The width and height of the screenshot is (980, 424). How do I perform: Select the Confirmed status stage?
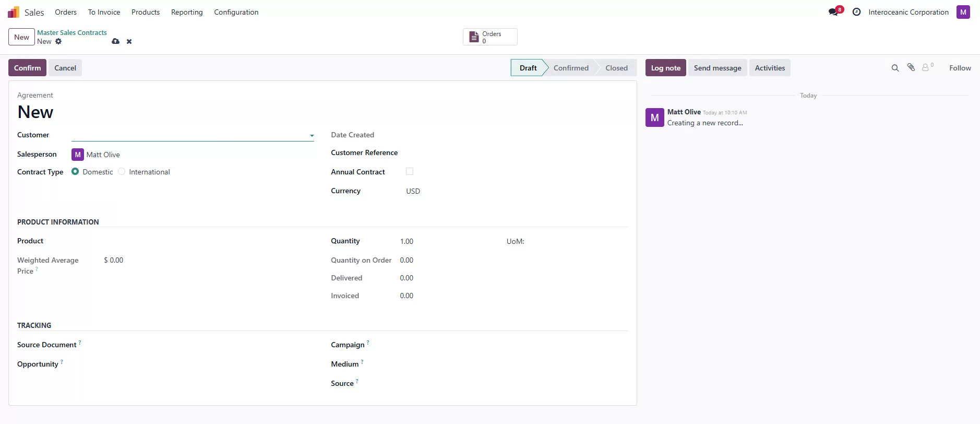coord(571,68)
